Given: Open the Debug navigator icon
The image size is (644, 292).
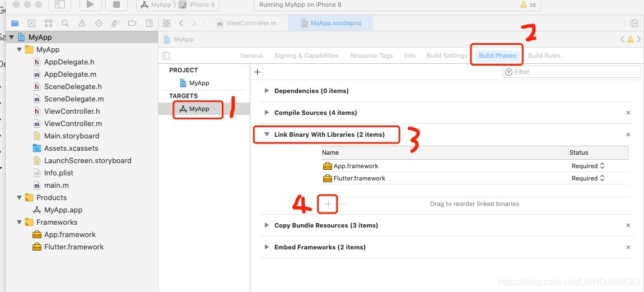Looking at the screenshot, I should point(115,24).
